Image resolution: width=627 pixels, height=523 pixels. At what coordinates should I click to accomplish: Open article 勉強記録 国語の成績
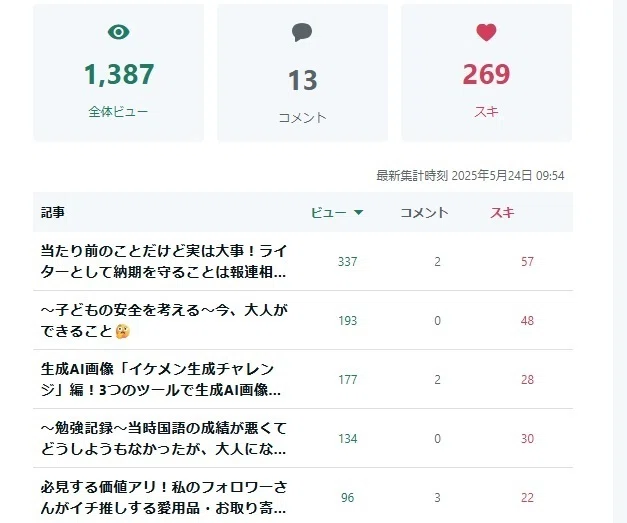coord(164,438)
